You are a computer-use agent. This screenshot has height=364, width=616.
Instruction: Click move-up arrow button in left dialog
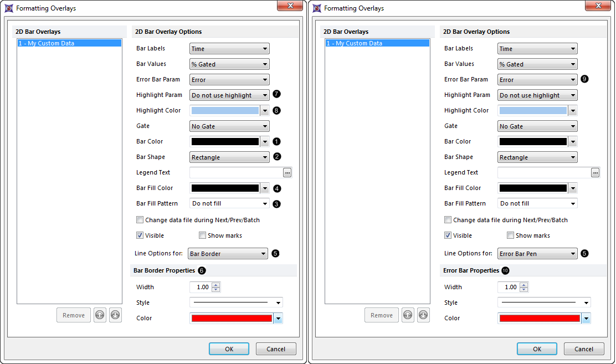(x=100, y=315)
